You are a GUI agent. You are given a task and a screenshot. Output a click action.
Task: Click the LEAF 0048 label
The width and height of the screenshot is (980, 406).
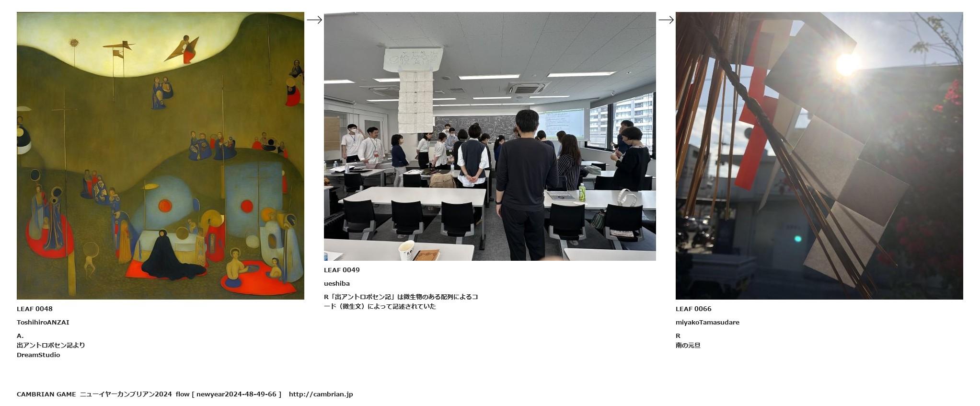point(35,309)
